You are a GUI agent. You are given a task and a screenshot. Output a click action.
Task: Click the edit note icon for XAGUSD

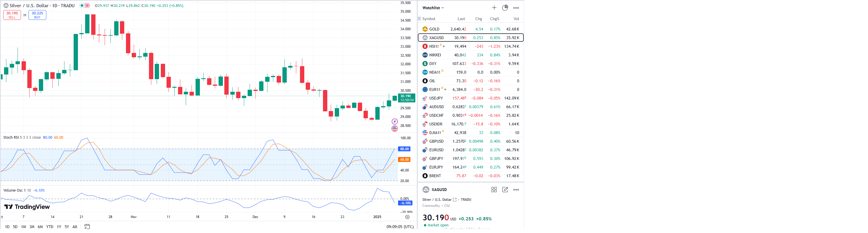click(x=505, y=190)
